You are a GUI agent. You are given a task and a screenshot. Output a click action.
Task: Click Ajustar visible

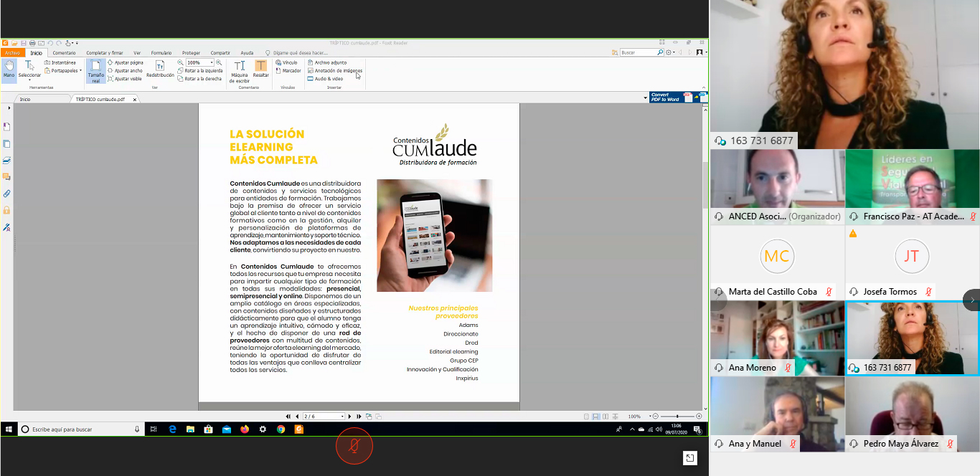pos(124,79)
